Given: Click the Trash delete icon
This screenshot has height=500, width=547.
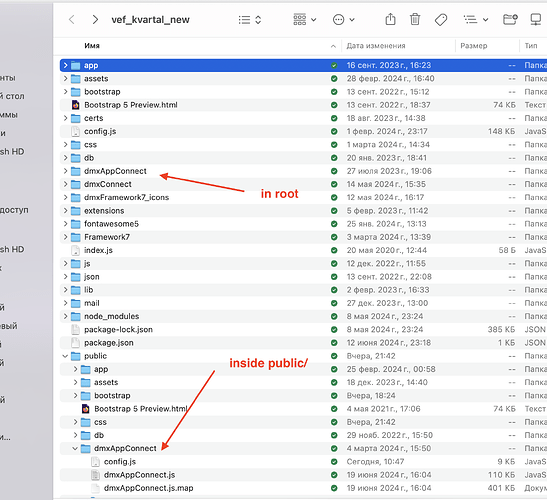Looking at the screenshot, I should pos(415,19).
